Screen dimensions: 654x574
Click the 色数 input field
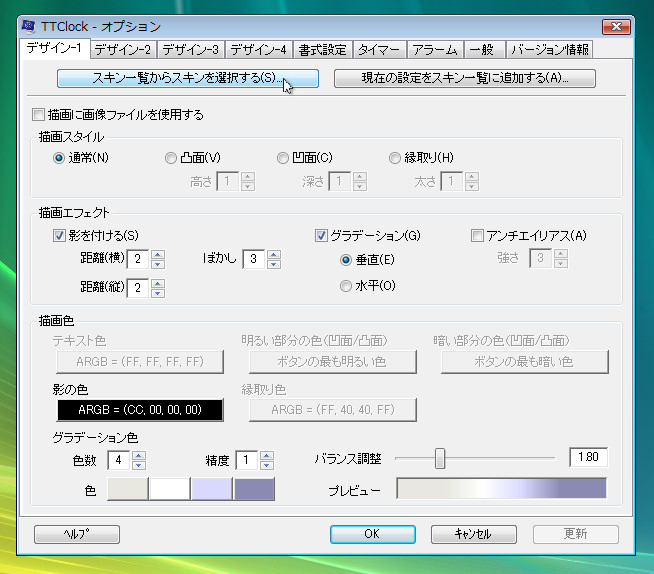[x=119, y=460]
